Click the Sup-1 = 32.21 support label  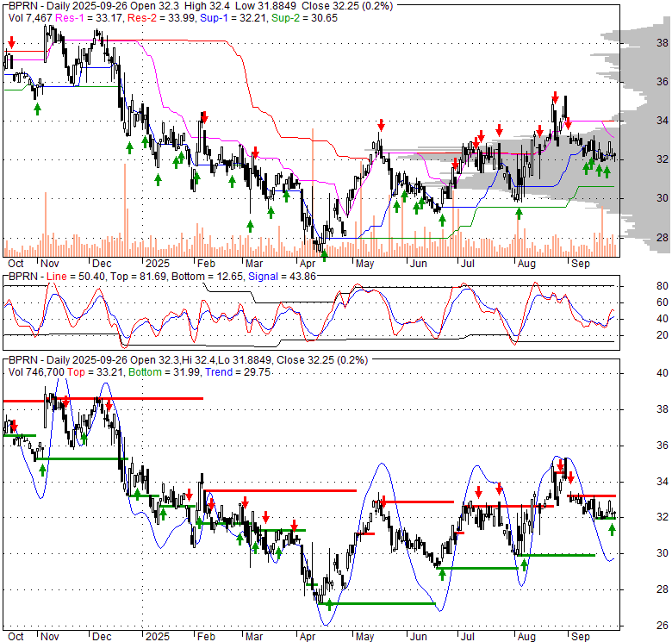234,18
